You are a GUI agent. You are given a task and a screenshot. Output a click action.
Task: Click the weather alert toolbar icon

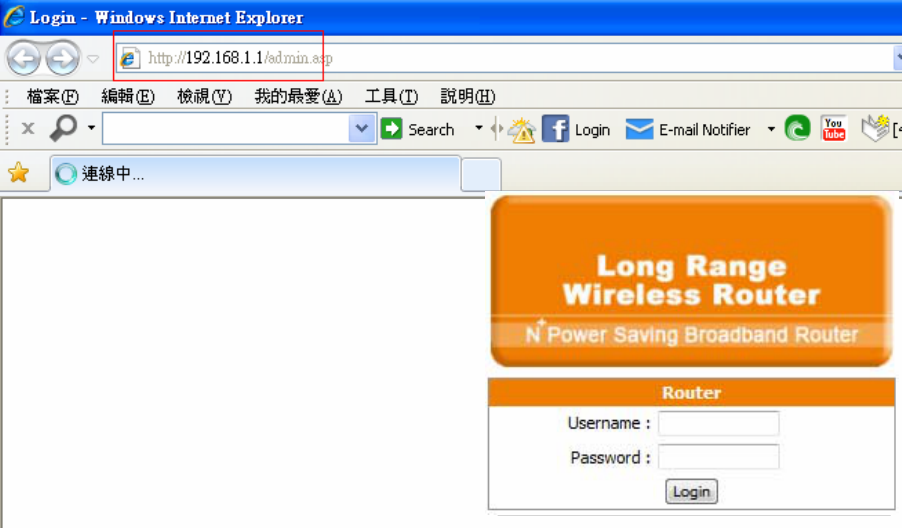tap(522, 129)
